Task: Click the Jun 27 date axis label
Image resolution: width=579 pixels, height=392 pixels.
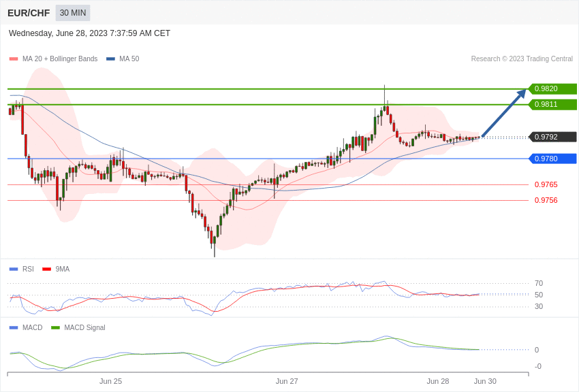Action: click(x=287, y=381)
